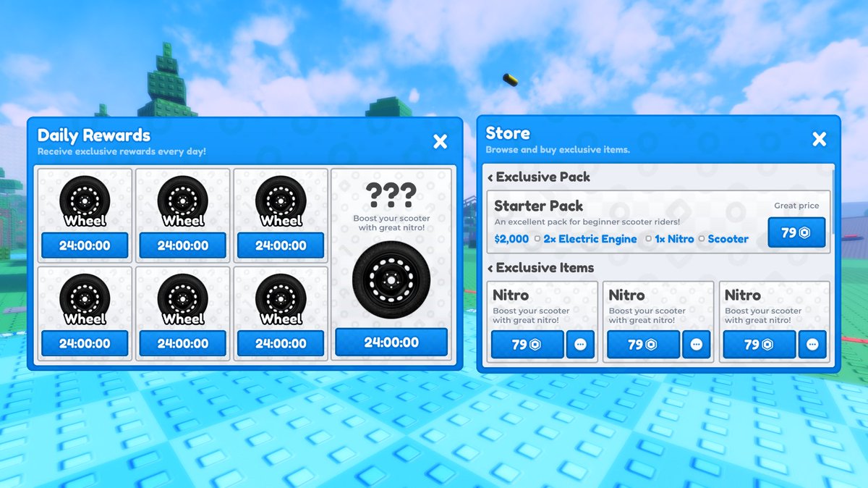
Task: Click the ellipsis options icon on the middle Nitro card
Action: (x=697, y=345)
